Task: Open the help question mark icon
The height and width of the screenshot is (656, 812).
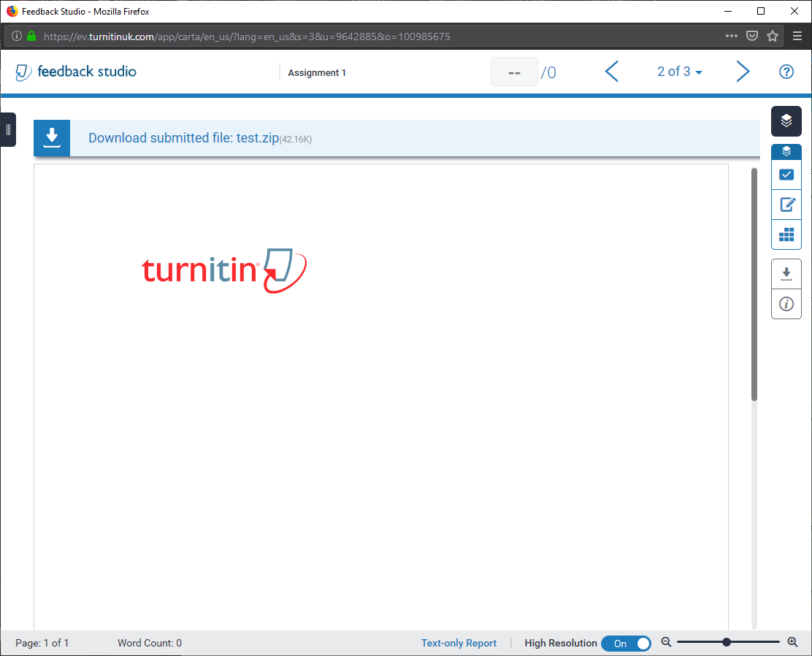Action: (x=786, y=72)
